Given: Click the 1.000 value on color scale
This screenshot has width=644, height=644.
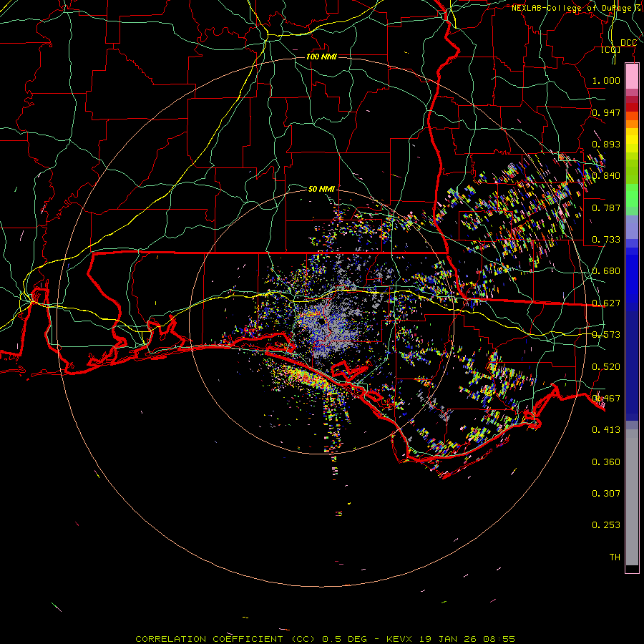Looking at the screenshot, I should pyautogui.click(x=606, y=80).
